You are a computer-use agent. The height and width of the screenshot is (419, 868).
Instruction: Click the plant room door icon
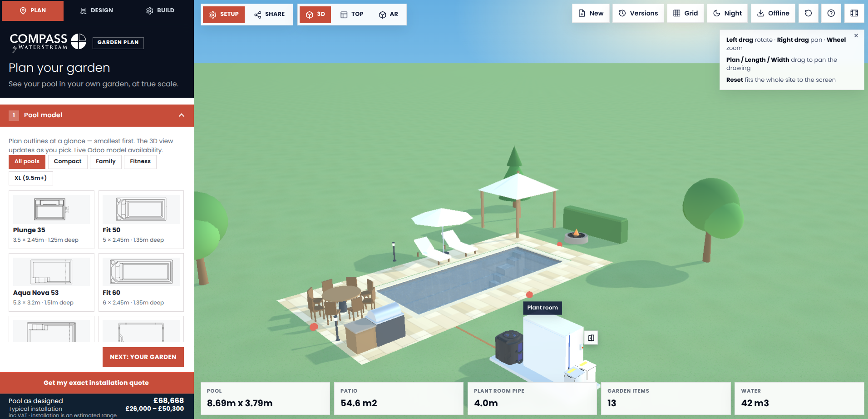591,338
